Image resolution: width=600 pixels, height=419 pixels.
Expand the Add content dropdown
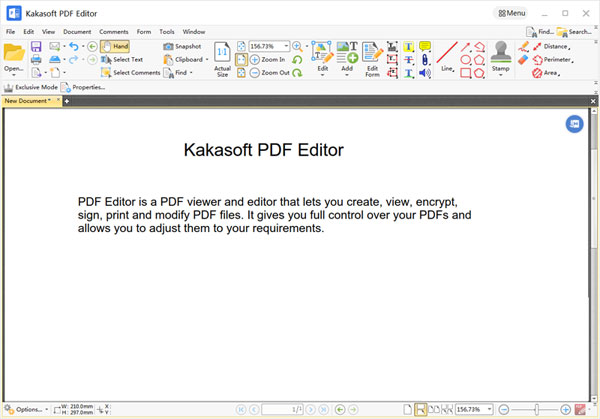(x=347, y=75)
